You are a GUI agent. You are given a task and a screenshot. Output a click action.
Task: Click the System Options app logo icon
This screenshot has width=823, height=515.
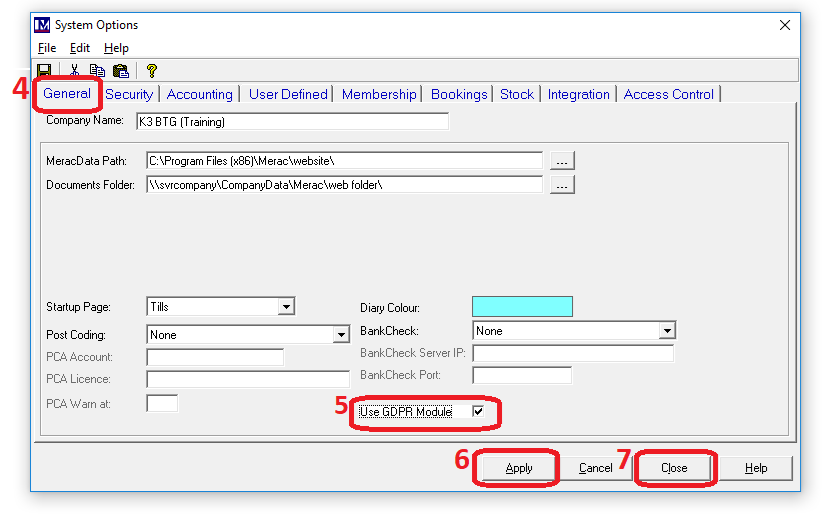42,25
